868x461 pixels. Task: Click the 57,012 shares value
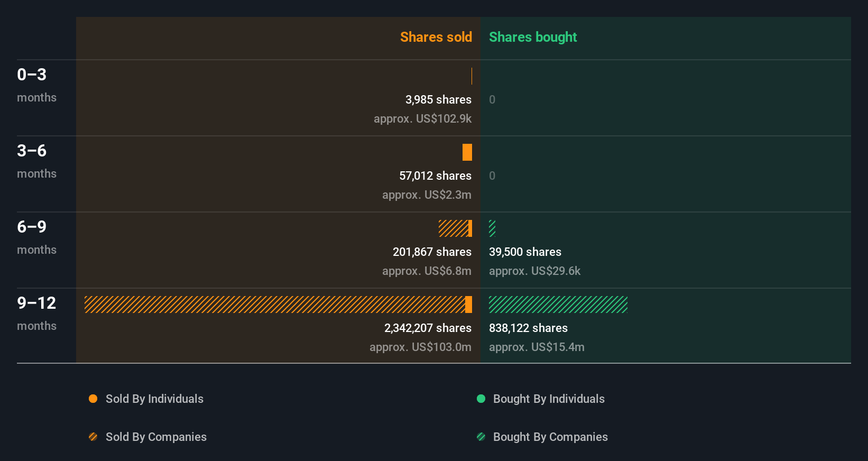[x=435, y=176]
